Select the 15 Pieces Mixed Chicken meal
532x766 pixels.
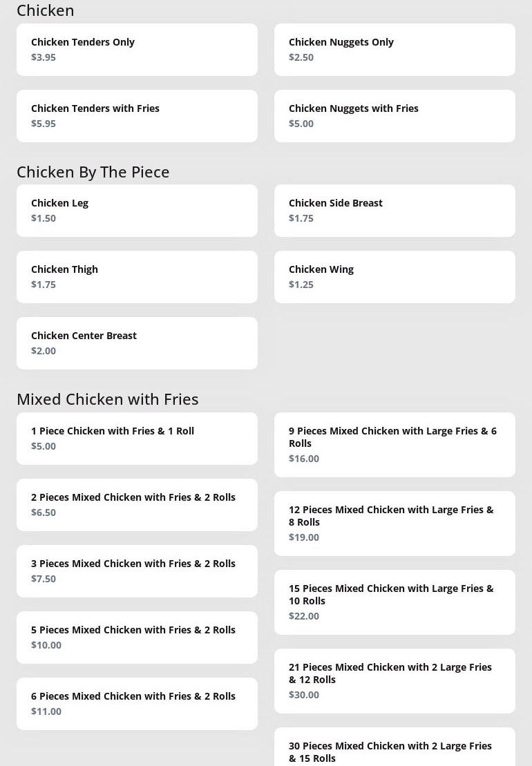(395, 602)
